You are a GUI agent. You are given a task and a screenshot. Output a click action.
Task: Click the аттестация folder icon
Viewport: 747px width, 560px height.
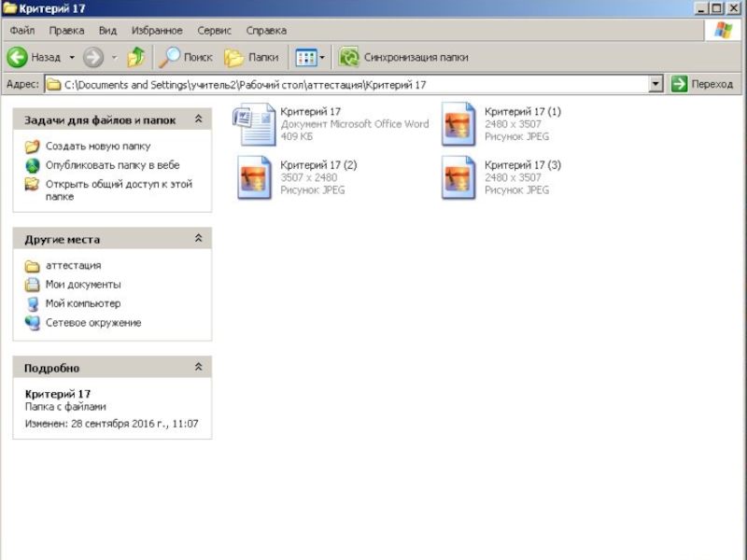click(x=32, y=266)
